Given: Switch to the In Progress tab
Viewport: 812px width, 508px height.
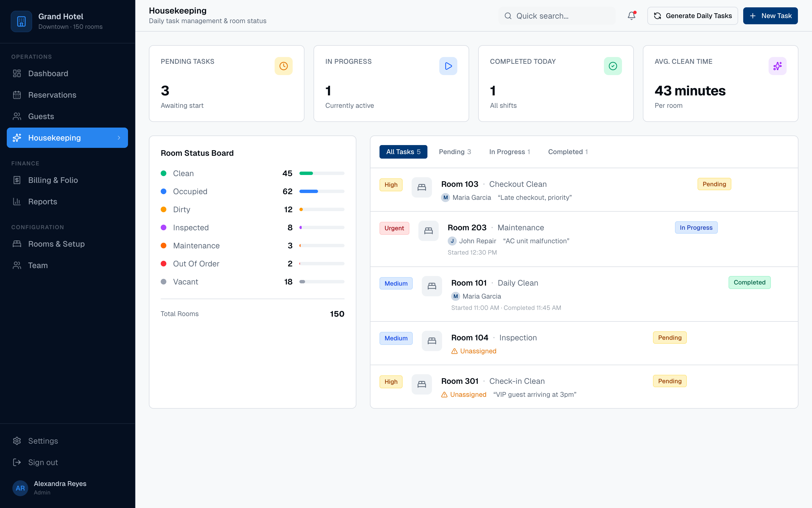Looking at the screenshot, I should click(509, 152).
